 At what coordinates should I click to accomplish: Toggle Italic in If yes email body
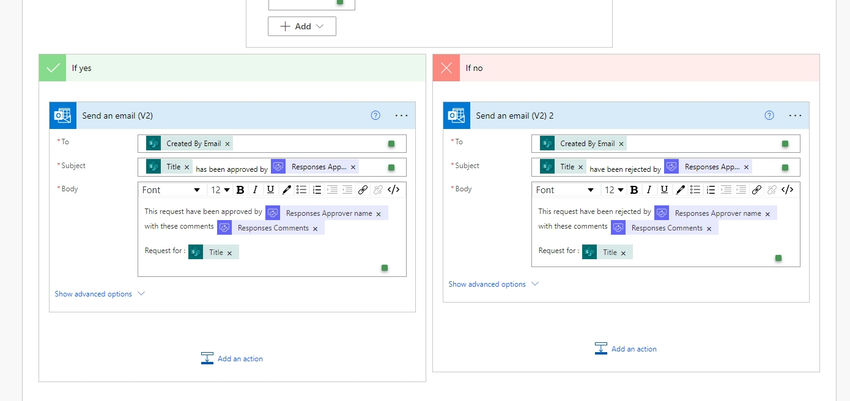click(255, 190)
